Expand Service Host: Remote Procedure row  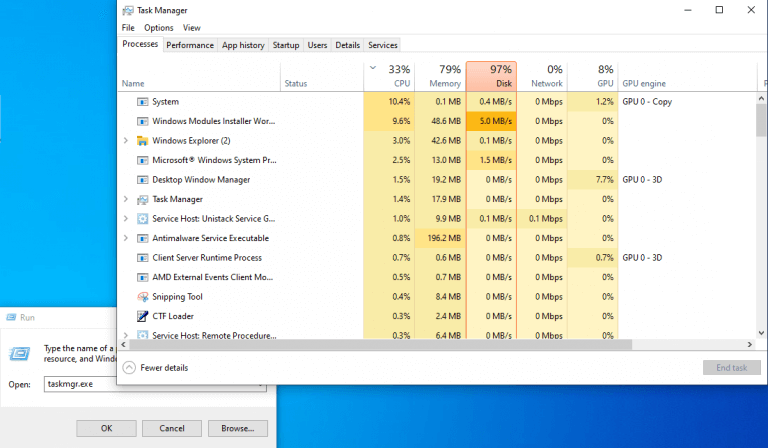coord(125,335)
